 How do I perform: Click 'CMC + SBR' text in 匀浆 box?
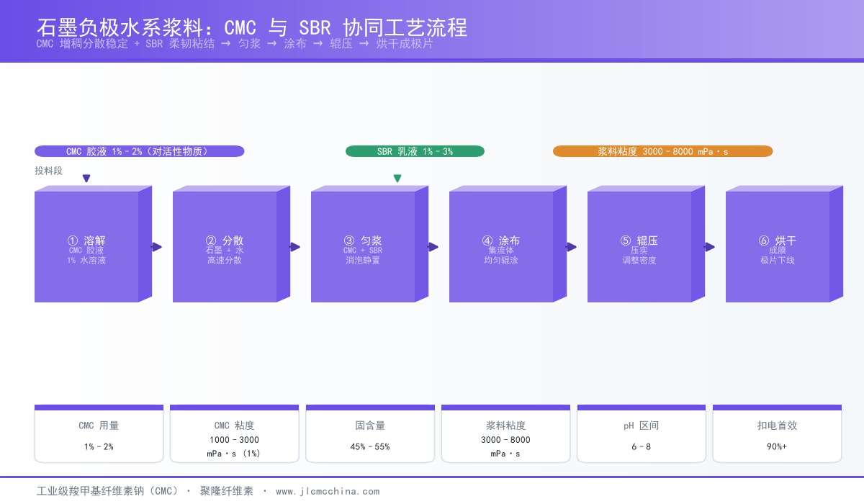click(x=363, y=251)
